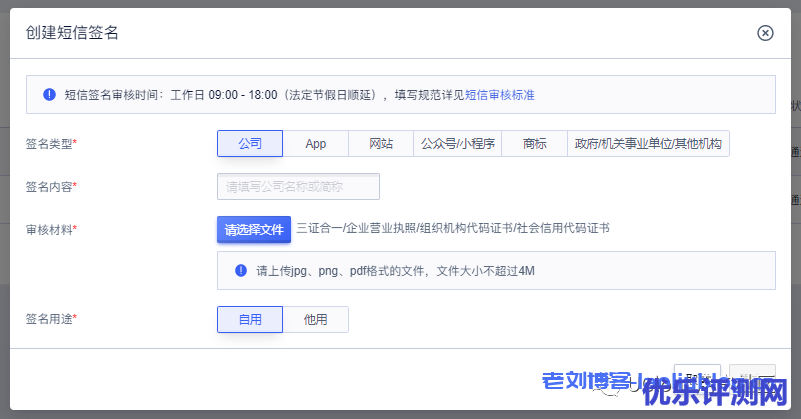
Task: Choose the App signature type
Action: click(316, 144)
